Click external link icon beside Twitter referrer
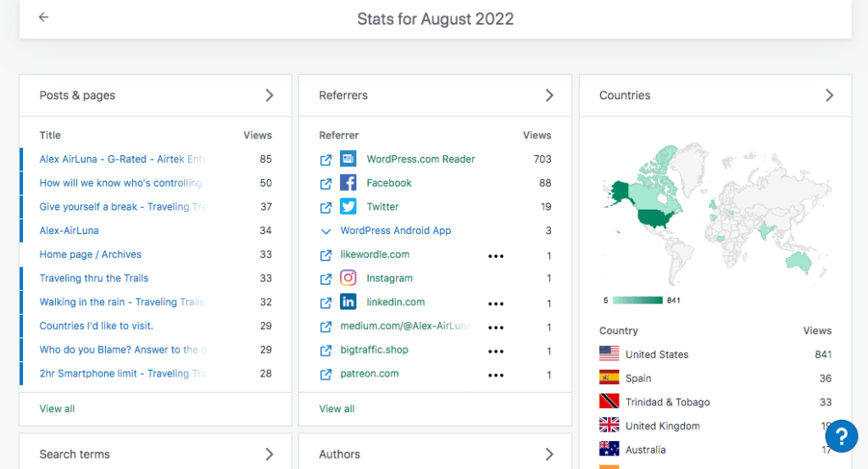Viewport: 868px width, 469px height. tap(325, 207)
